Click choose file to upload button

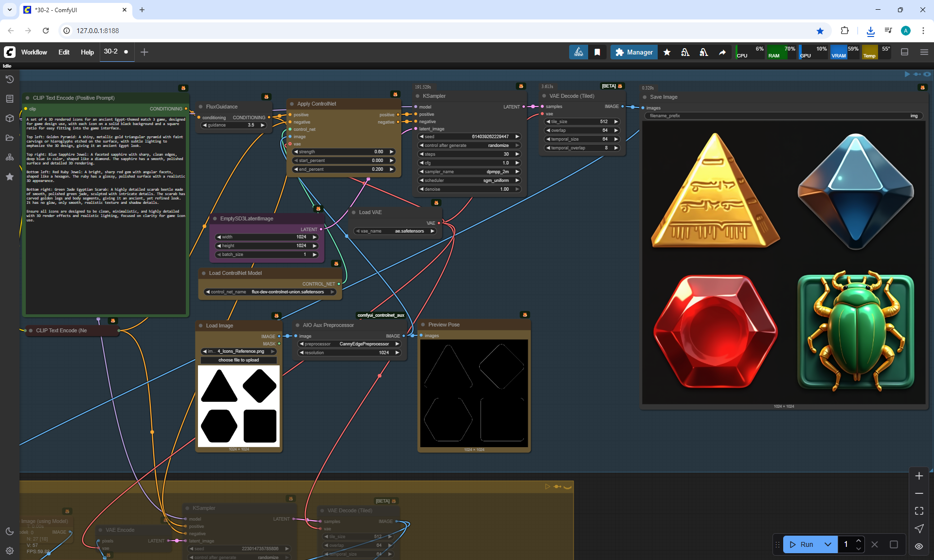tap(238, 360)
